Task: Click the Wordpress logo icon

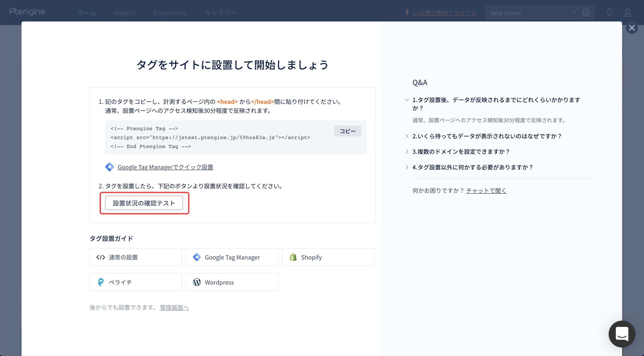Action: click(197, 282)
